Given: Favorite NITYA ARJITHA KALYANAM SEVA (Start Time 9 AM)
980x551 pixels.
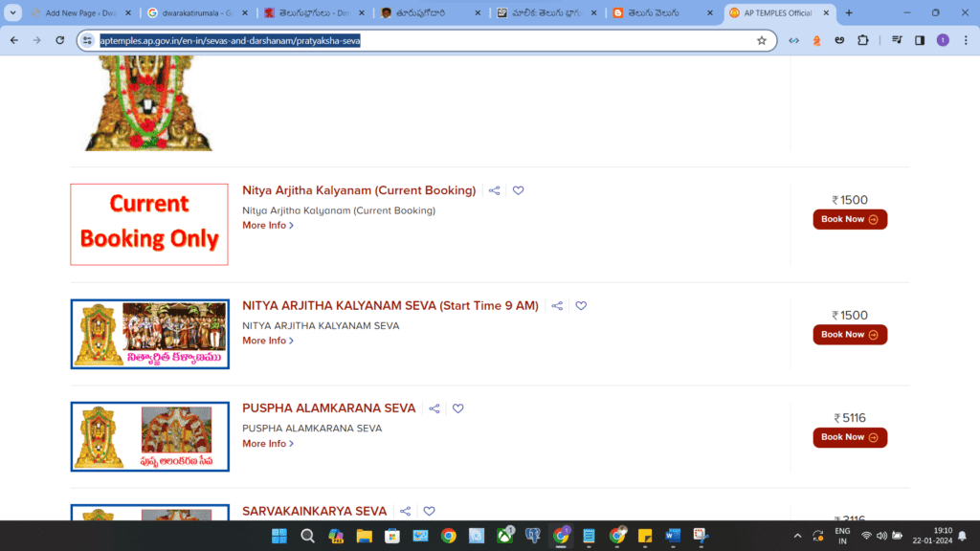Looking at the screenshot, I should point(581,305).
